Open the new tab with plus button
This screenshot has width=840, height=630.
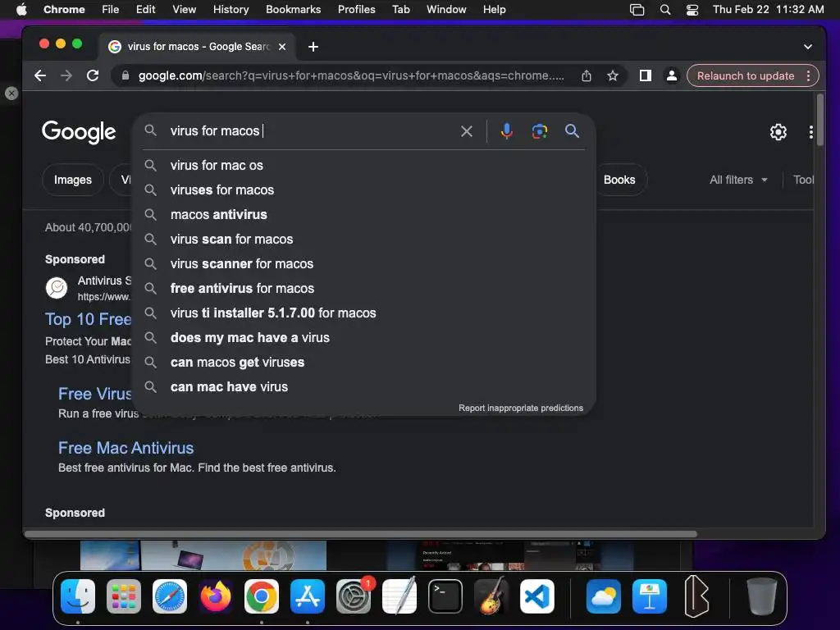point(313,47)
